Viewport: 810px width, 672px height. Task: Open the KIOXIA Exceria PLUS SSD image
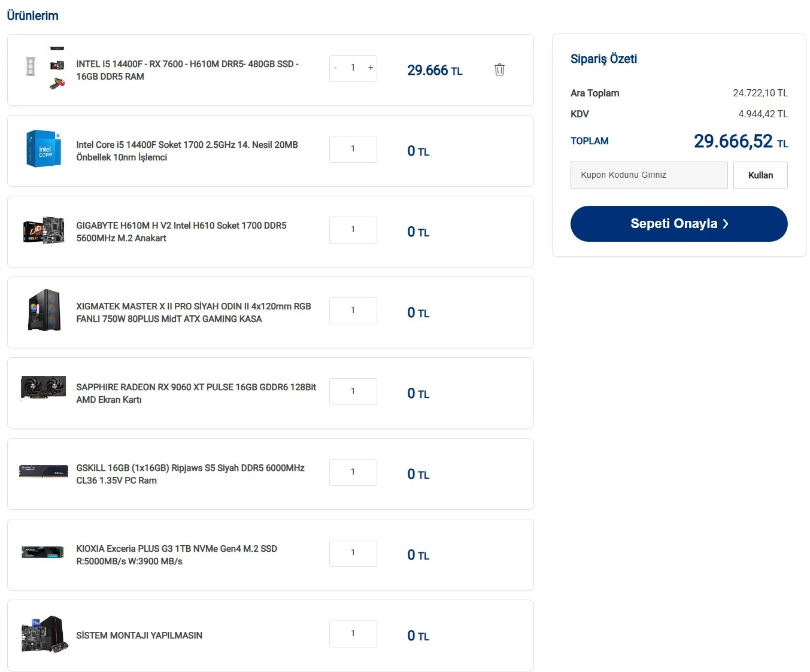coord(44,552)
